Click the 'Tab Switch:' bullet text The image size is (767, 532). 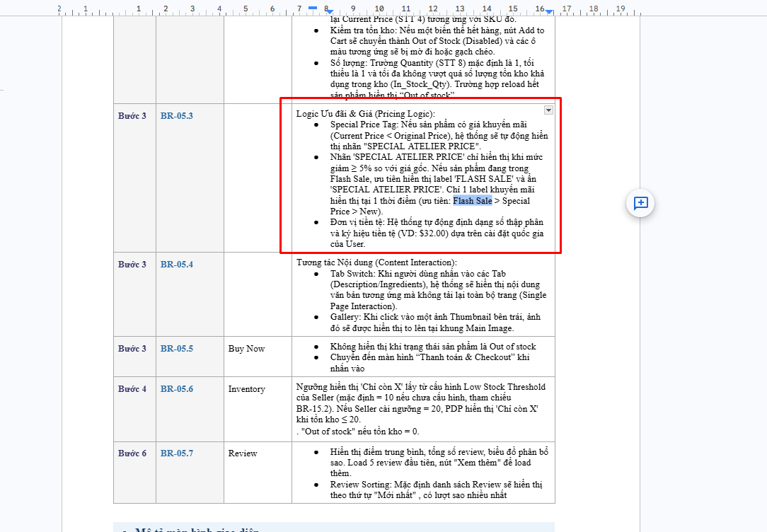pyautogui.click(x=352, y=274)
